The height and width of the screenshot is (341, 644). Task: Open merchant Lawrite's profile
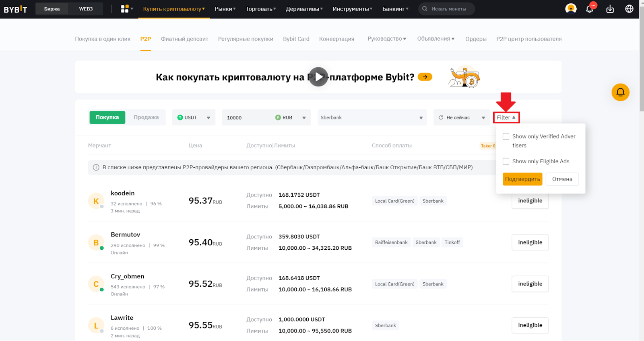click(x=122, y=318)
